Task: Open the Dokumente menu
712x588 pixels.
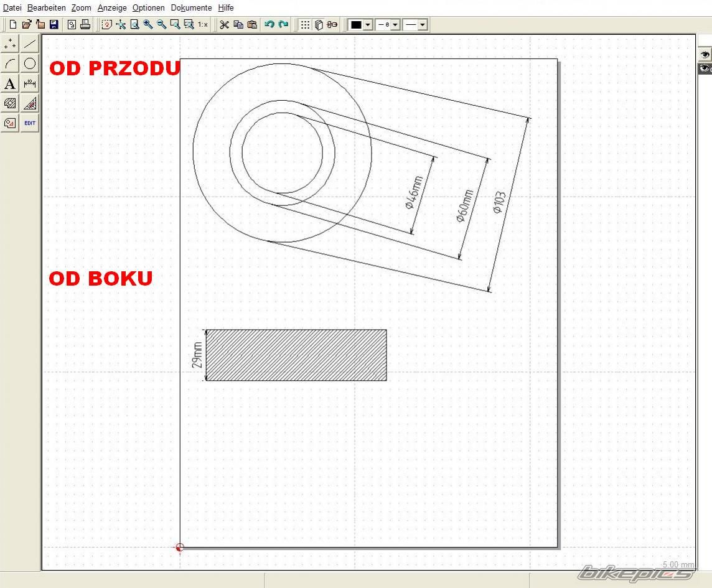Action: click(x=191, y=8)
